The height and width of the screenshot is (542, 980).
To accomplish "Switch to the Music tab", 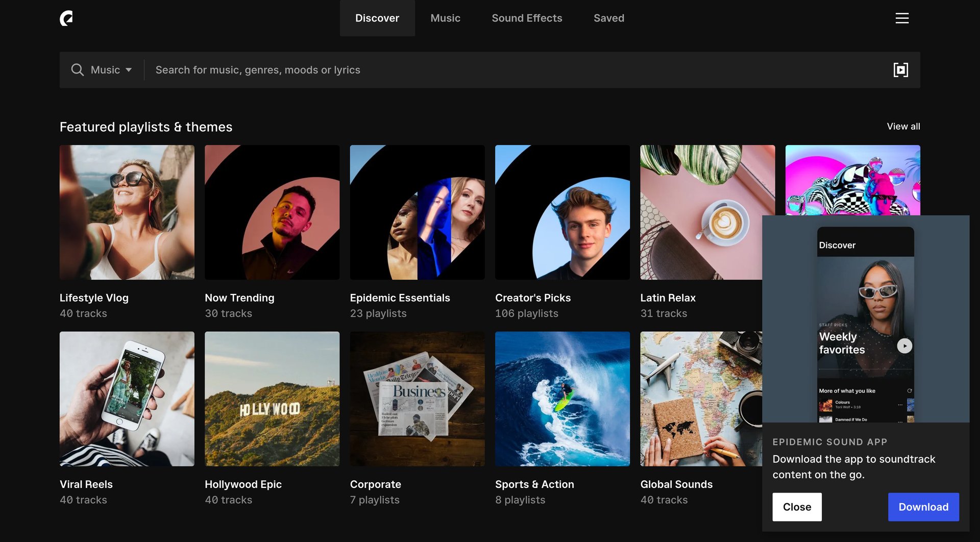I will click(x=445, y=18).
